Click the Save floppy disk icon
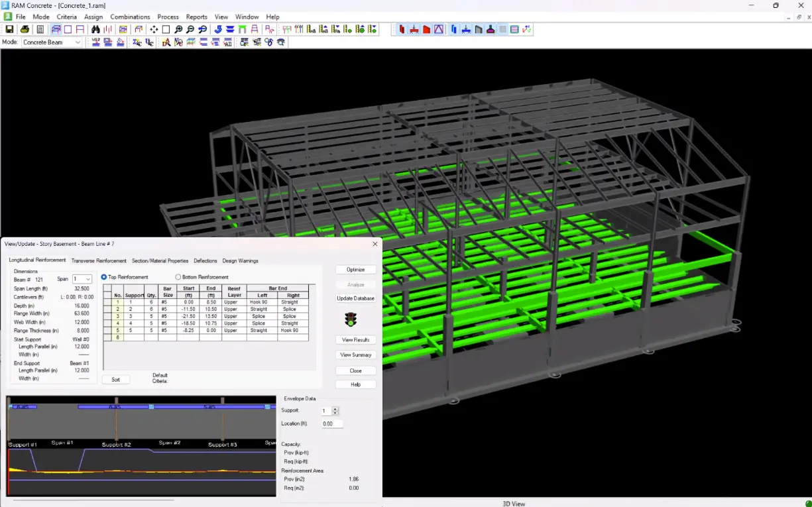Image resolution: width=812 pixels, height=507 pixels. click(x=10, y=29)
